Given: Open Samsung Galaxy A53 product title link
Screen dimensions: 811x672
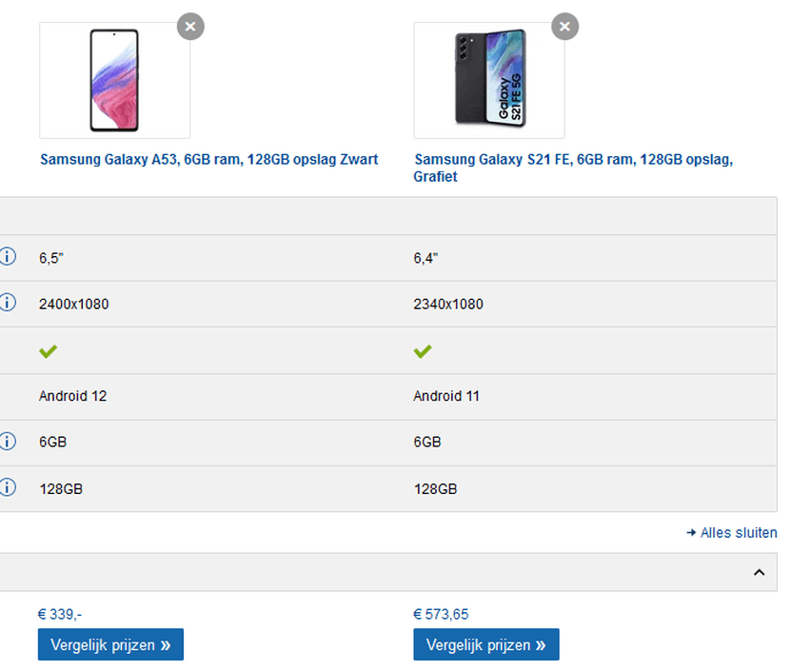Looking at the screenshot, I should coord(209,159).
